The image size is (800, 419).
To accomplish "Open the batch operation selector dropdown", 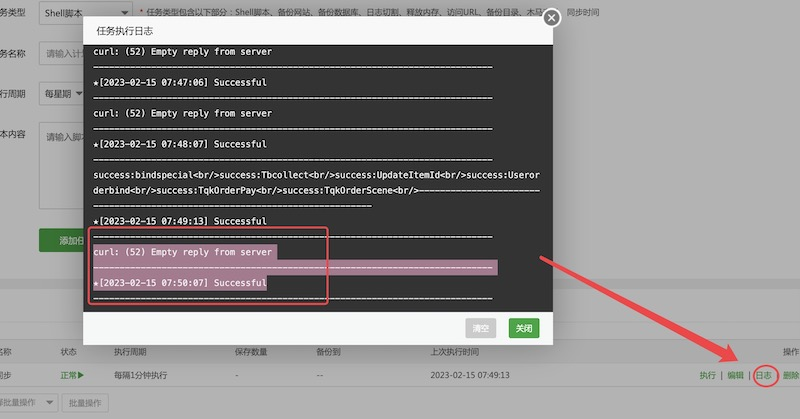I will coord(29,403).
